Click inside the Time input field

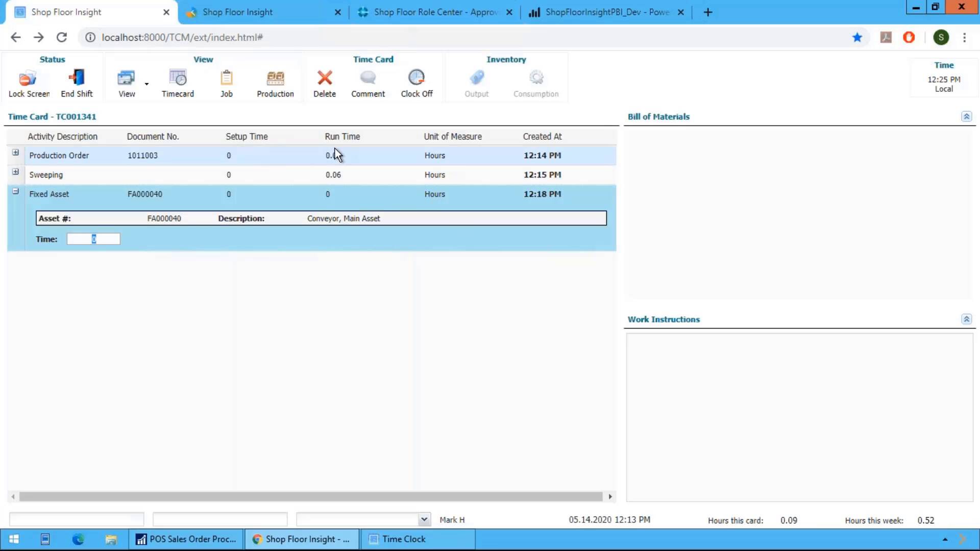coord(93,239)
